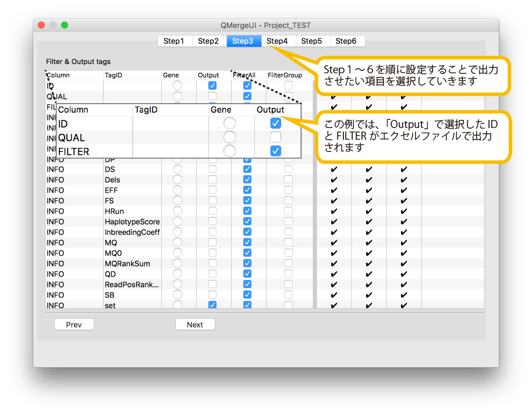This screenshot has width=532, height=415.
Task: Choose Gene radio button for the FS row
Action: click(x=178, y=201)
